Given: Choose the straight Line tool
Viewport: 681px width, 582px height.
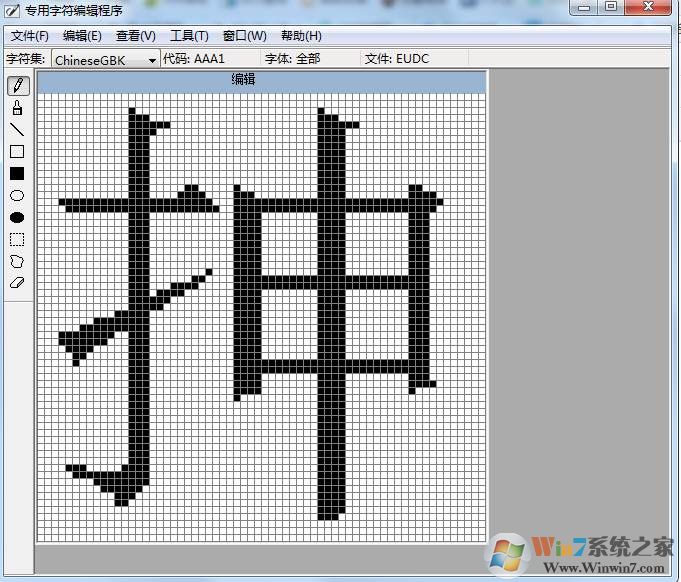Looking at the screenshot, I should [17, 130].
